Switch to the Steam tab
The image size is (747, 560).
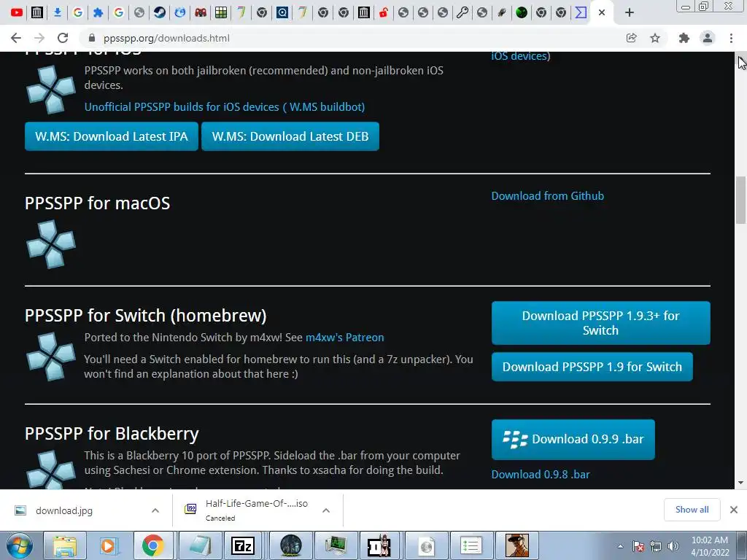pos(160,12)
